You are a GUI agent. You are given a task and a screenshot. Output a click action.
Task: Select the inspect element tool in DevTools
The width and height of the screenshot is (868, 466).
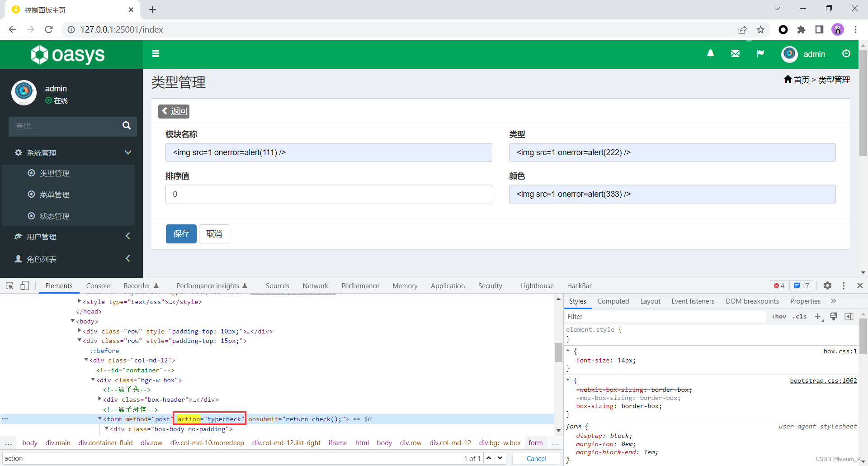pyautogui.click(x=9, y=285)
